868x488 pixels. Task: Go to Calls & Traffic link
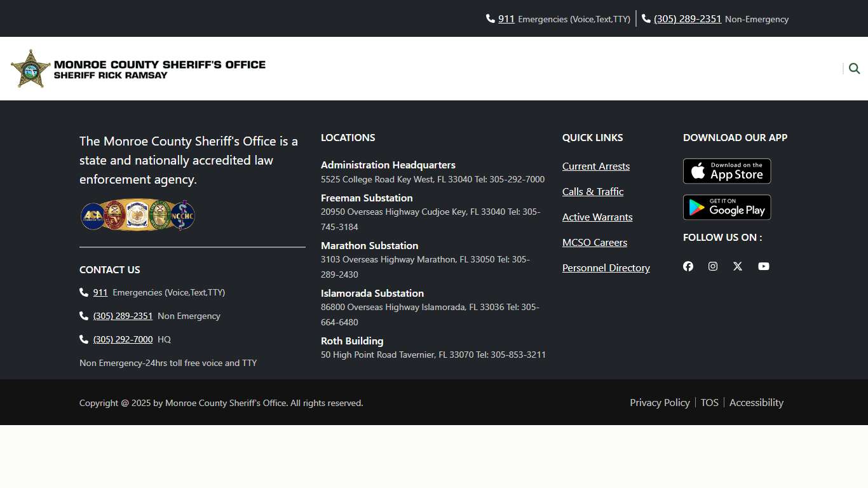tap(592, 192)
